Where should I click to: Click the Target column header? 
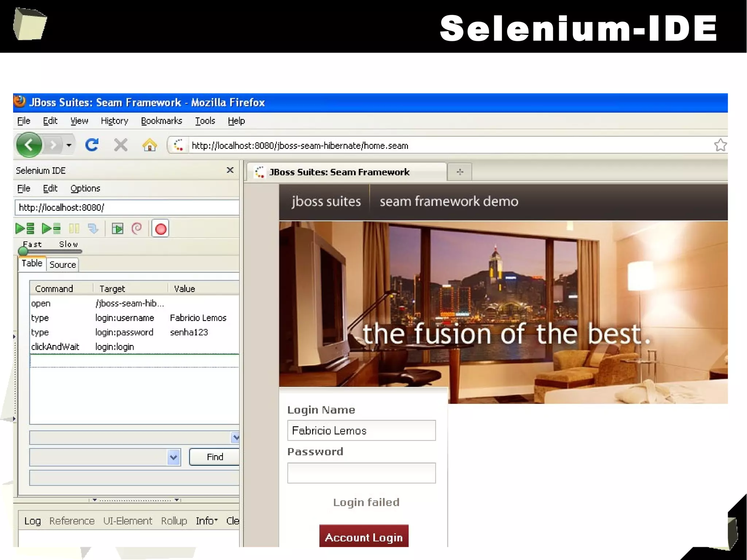[x=131, y=289]
